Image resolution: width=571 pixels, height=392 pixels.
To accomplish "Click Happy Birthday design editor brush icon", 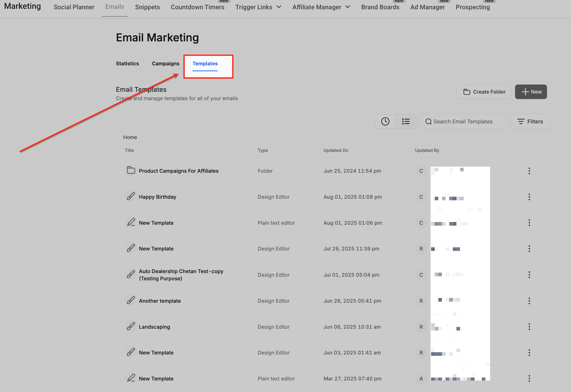I will pyautogui.click(x=131, y=196).
